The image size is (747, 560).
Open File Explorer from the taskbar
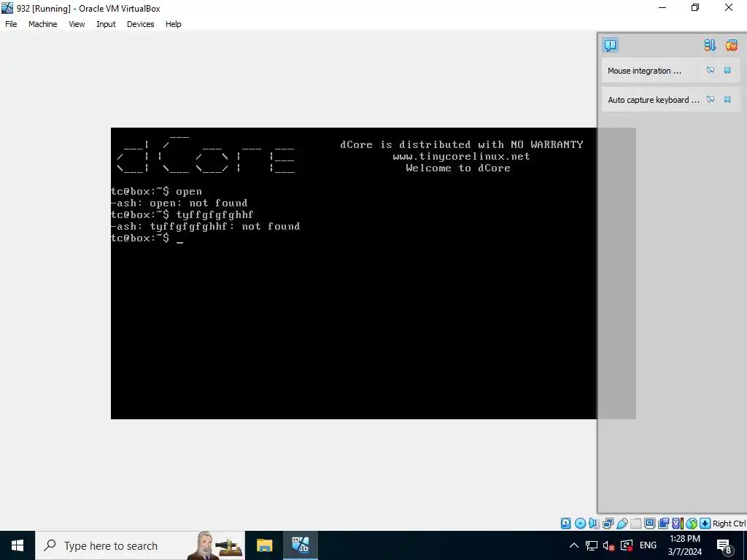click(264, 545)
